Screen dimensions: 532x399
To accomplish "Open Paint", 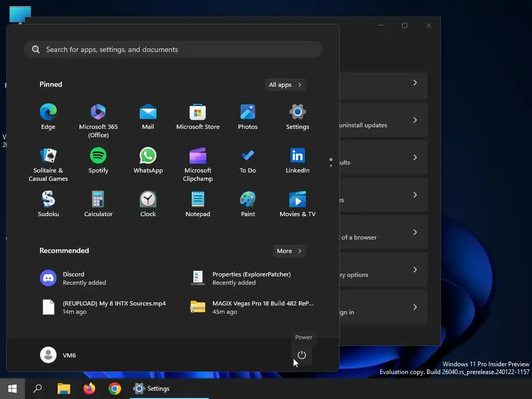I will (248, 204).
